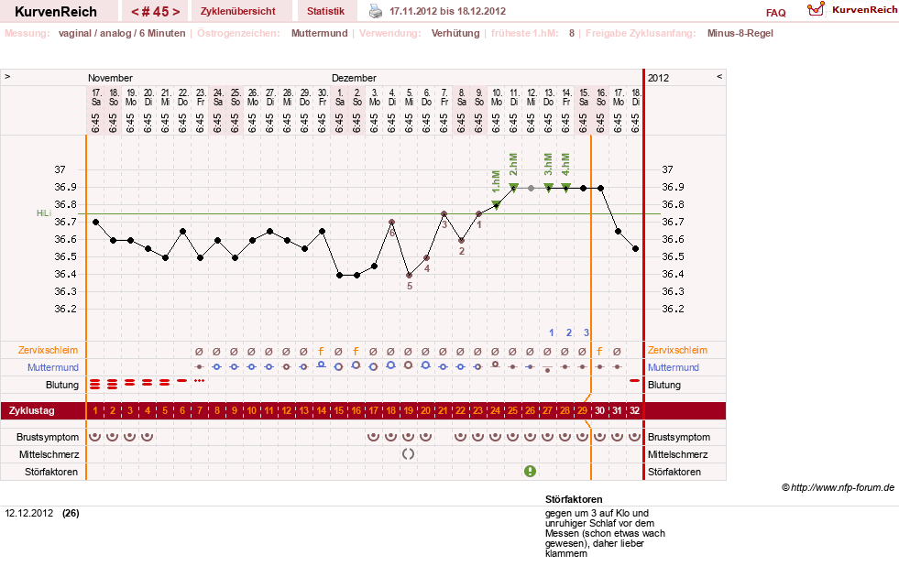Click the blue number 3 above cycle day 29
899x588 pixels.
pos(586,332)
